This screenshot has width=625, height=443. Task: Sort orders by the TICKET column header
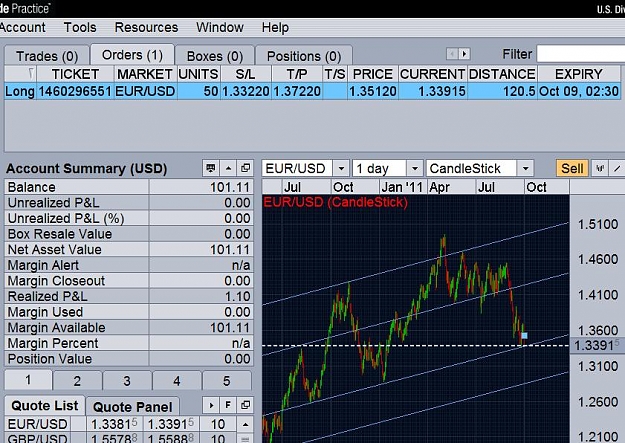click(75, 74)
